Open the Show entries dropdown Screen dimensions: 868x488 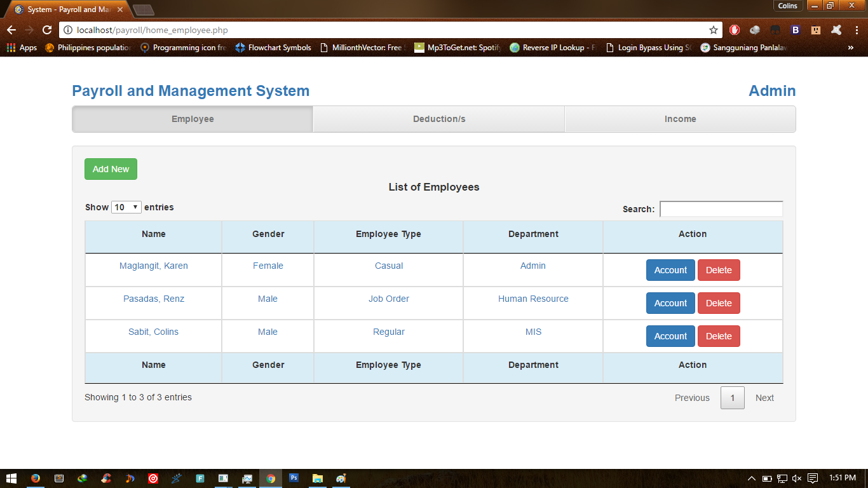pyautogui.click(x=125, y=207)
